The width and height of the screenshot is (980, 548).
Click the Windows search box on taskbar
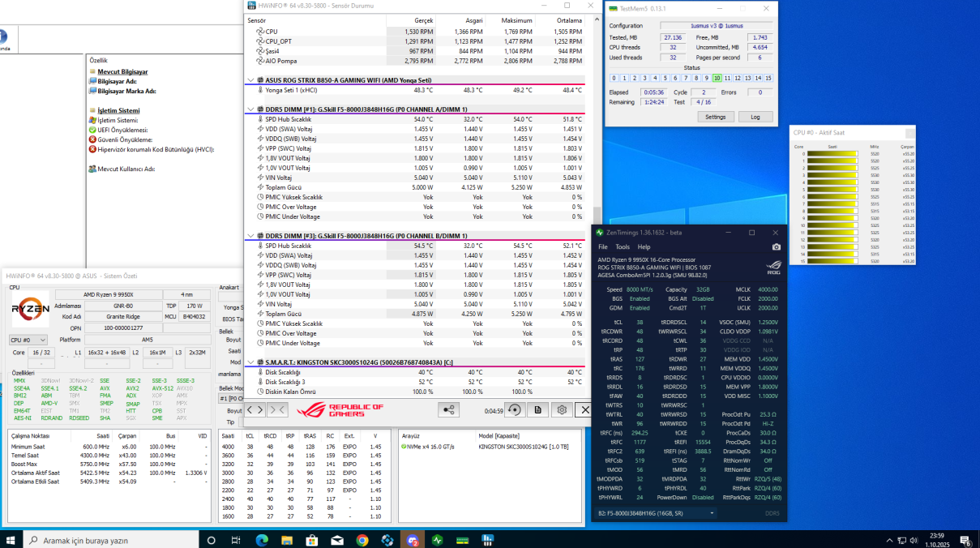tap(109, 540)
